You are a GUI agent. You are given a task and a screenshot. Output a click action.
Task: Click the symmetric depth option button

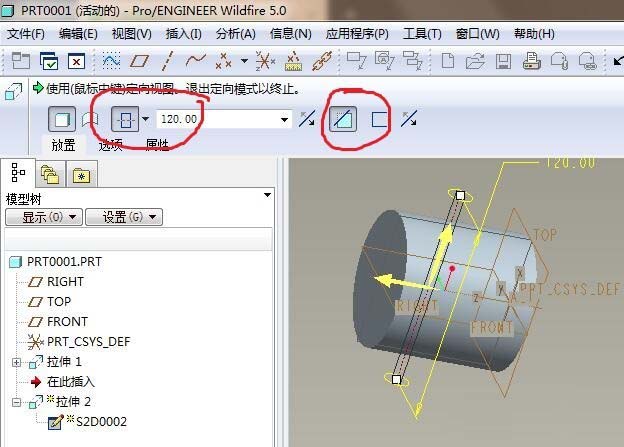click(x=125, y=119)
